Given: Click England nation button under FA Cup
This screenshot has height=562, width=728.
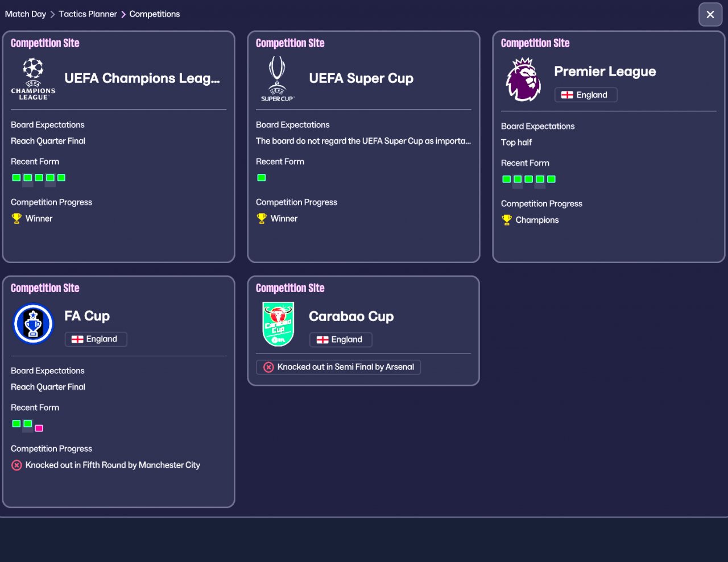Looking at the screenshot, I should point(96,339).
